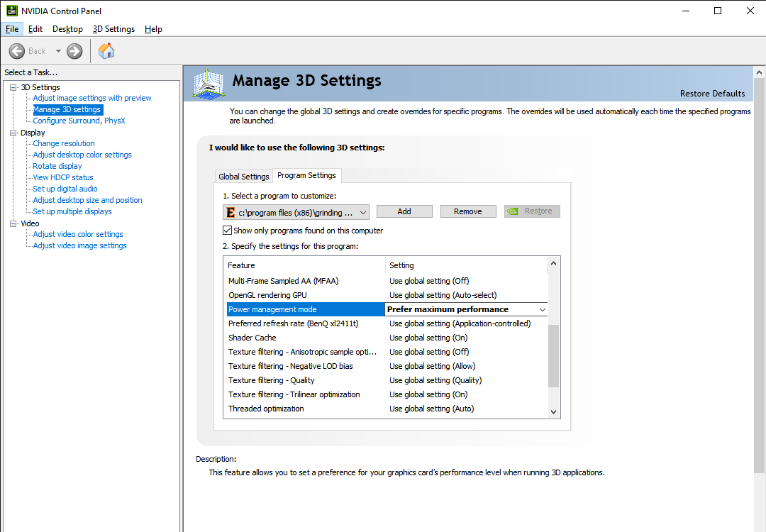Click the NVIDIA Control Panel title icon
766x532 pixels.
[12, 11]
